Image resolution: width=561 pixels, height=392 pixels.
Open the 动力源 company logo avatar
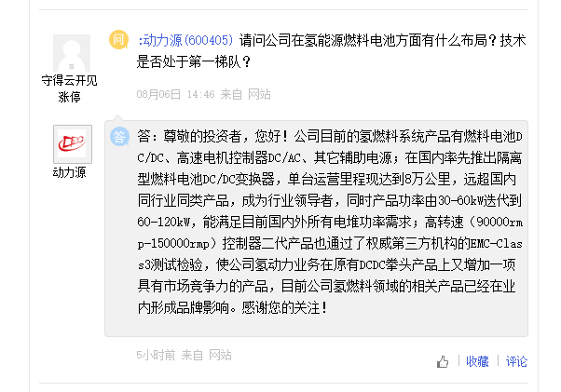coord(72,144)
